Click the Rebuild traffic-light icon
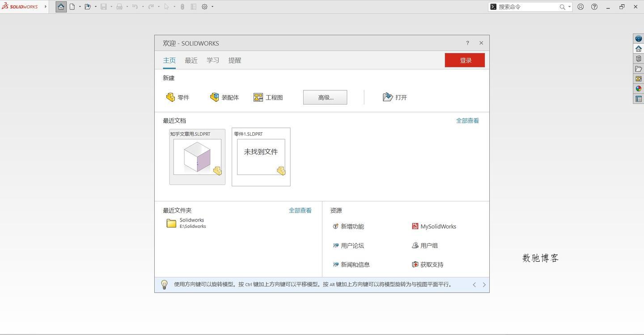The width and height of the screenshot is (644, 335). pyautogui.click(x=182, y=7)
